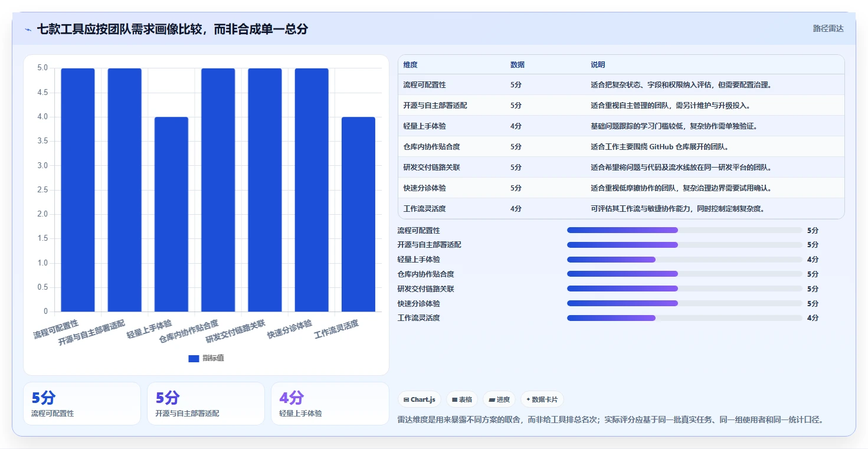Open the 5分 开源与自主部署适配 data card
This screenshot has width=868, height=449.
click(x=206, y=404)
